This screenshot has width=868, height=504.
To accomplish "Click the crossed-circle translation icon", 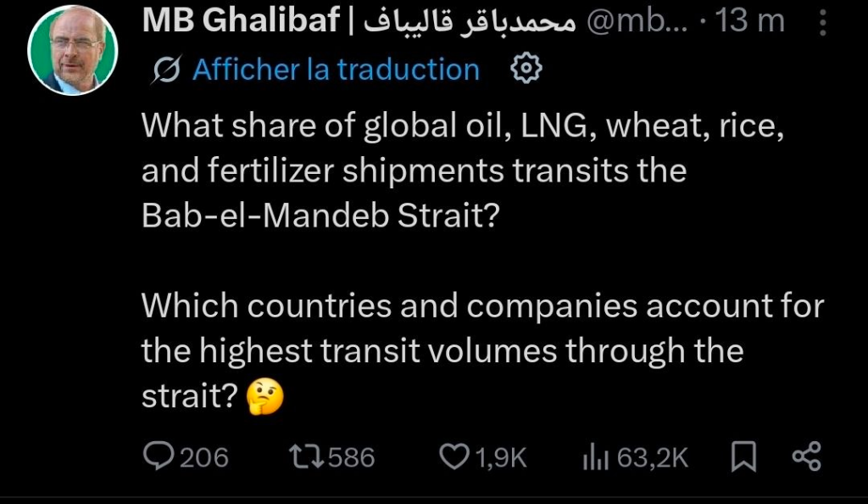I will [x=169, y=70].
